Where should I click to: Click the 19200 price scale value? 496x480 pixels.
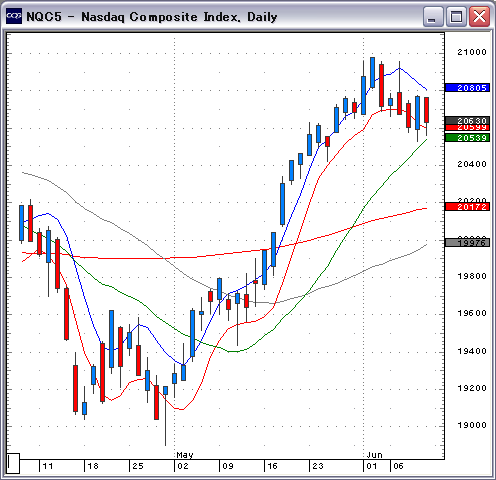(472, 388)
